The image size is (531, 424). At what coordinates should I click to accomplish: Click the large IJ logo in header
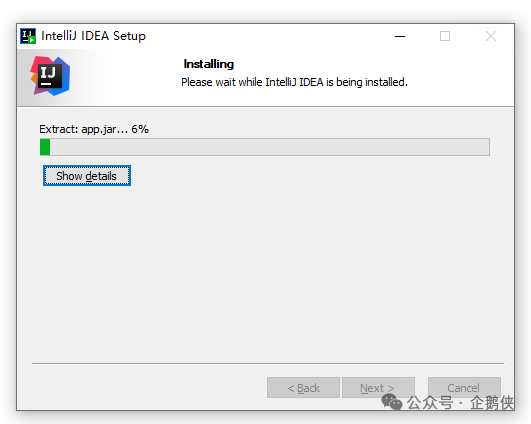(x=50, y=76)
